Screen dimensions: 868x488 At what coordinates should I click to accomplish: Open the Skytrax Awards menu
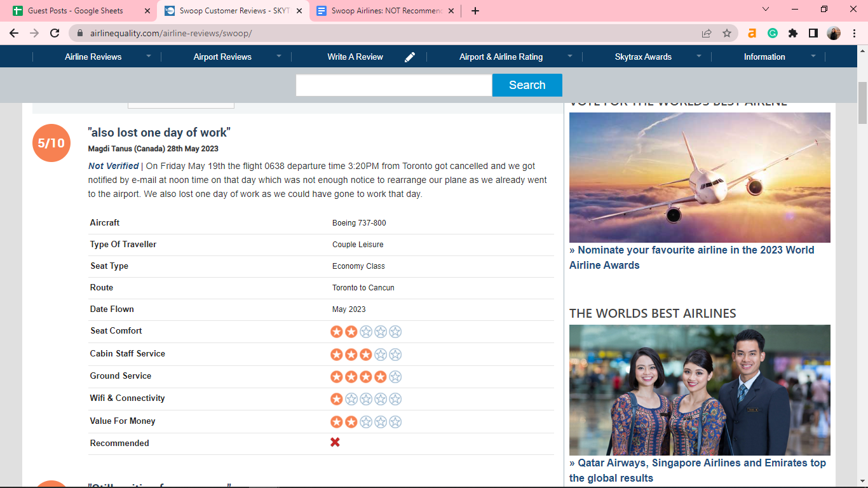pos(643,57)
